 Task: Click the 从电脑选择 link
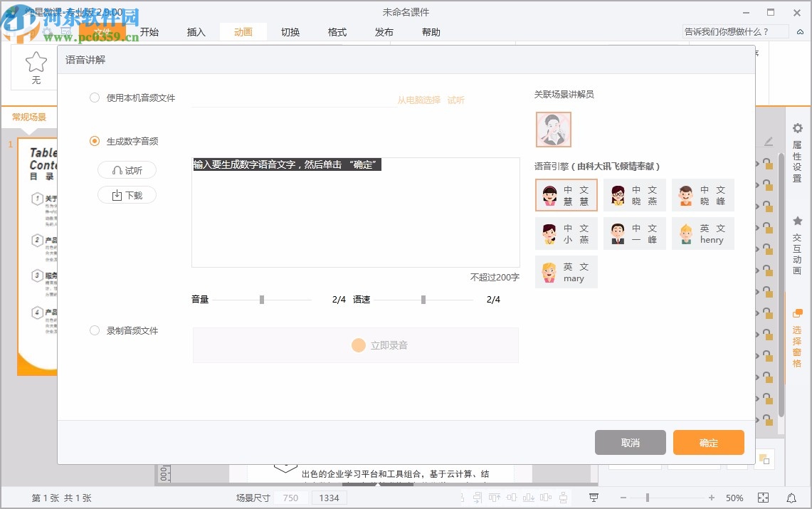421,100
